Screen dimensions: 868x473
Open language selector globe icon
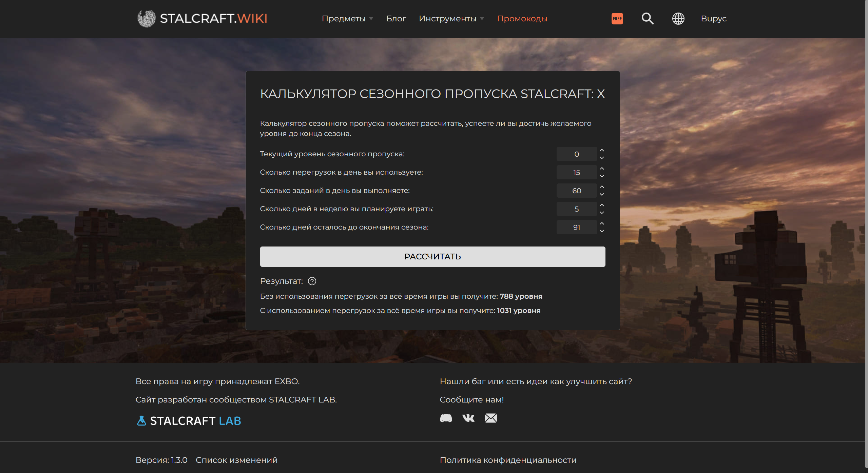[x=678, y=19]
